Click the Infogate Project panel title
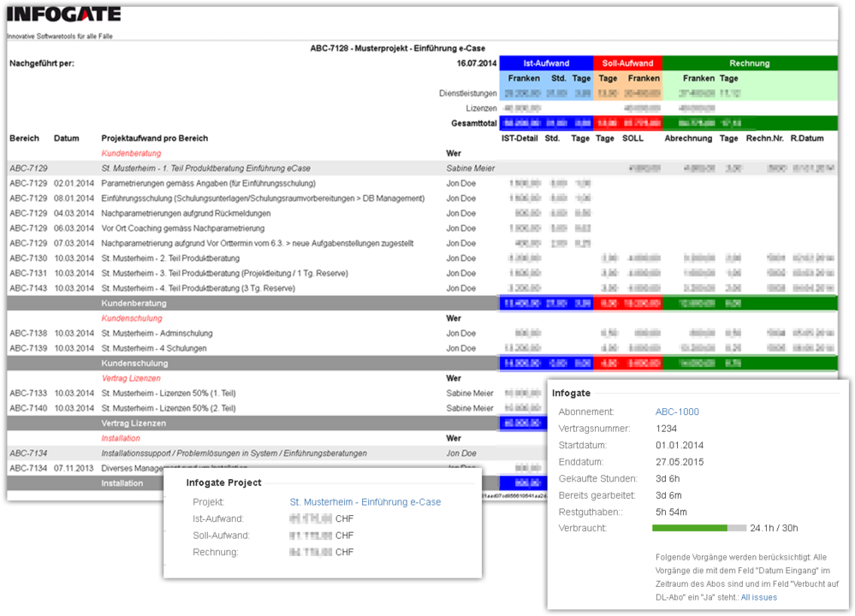The image size is (855, 616). (x=224, y=483)
